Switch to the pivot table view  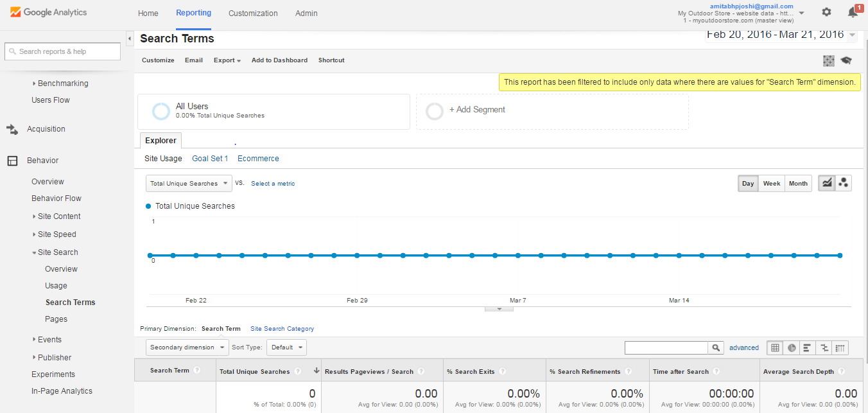[840, 347]
